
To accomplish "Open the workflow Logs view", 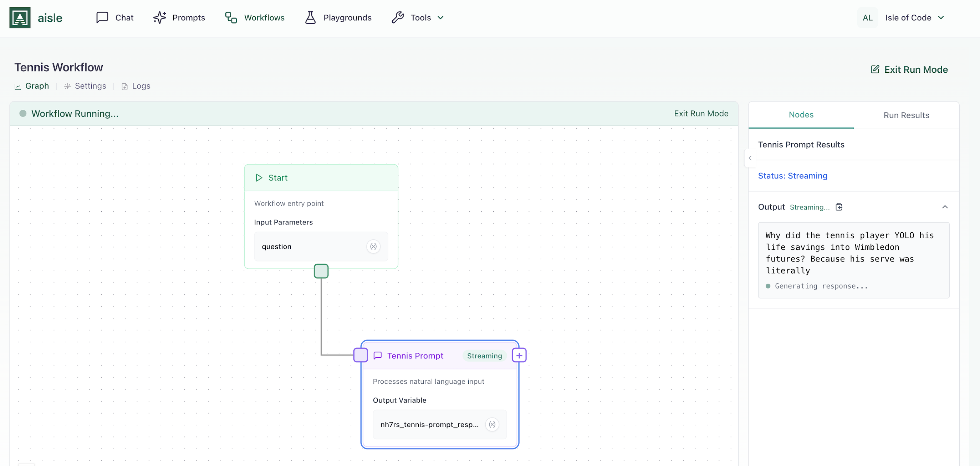I will [136, 86].
